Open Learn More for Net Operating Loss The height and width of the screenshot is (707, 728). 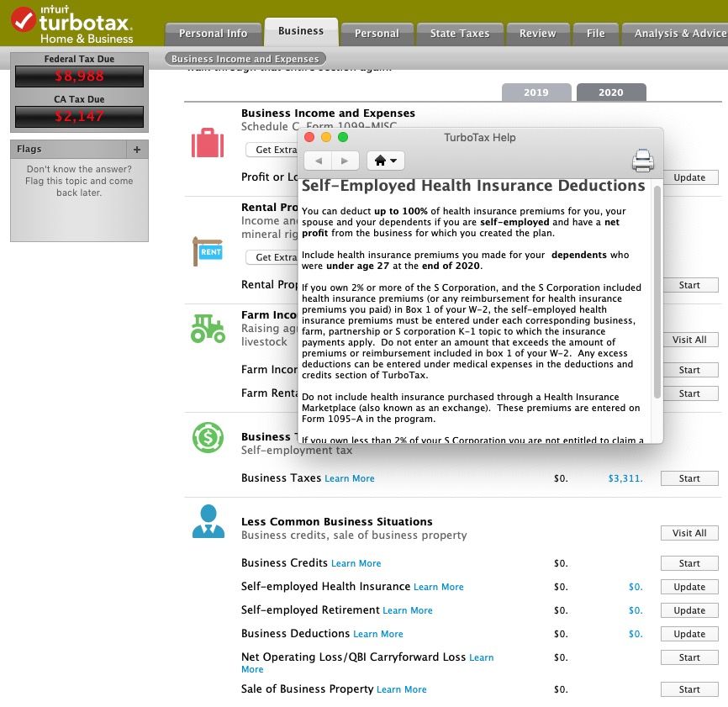pyautogui.click(x=482, y=657)
